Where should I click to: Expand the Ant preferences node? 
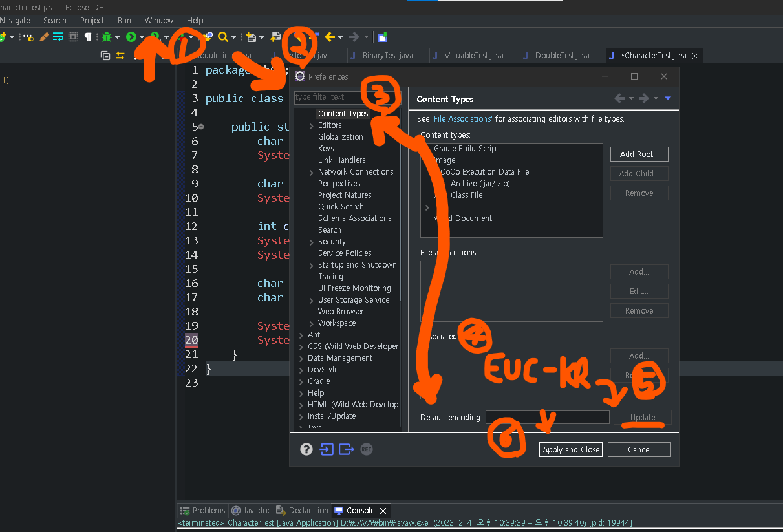pos(301,335)
